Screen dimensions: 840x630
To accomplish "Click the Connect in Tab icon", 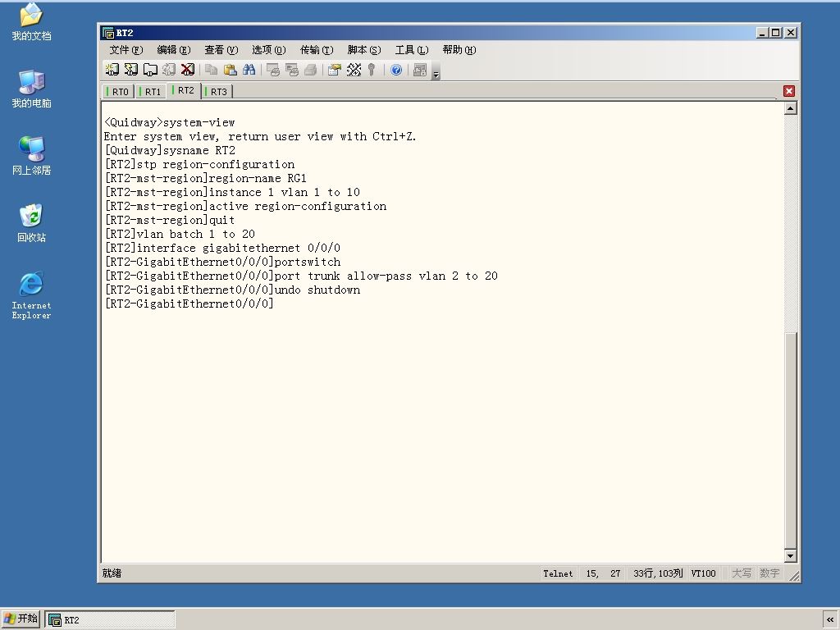I will [x=150, y=70].
